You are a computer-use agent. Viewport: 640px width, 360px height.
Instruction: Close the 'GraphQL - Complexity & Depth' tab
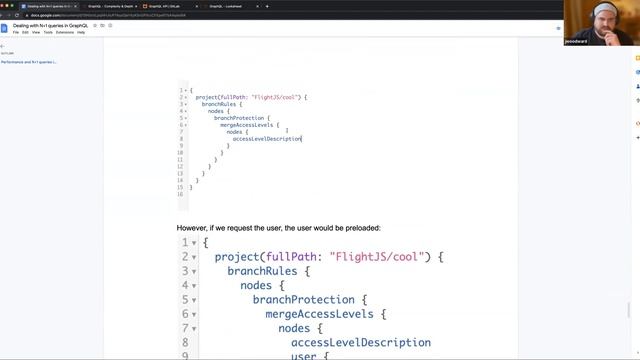pos(136,6)
